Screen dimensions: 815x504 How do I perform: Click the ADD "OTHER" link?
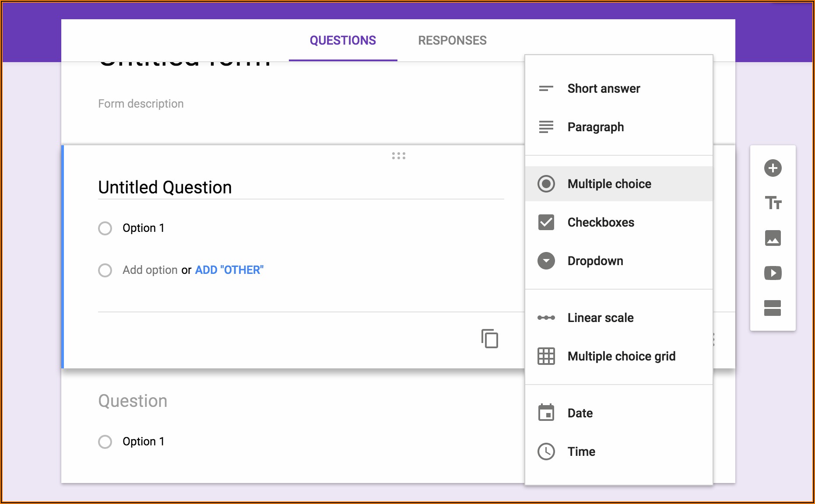tap(229, 270)
